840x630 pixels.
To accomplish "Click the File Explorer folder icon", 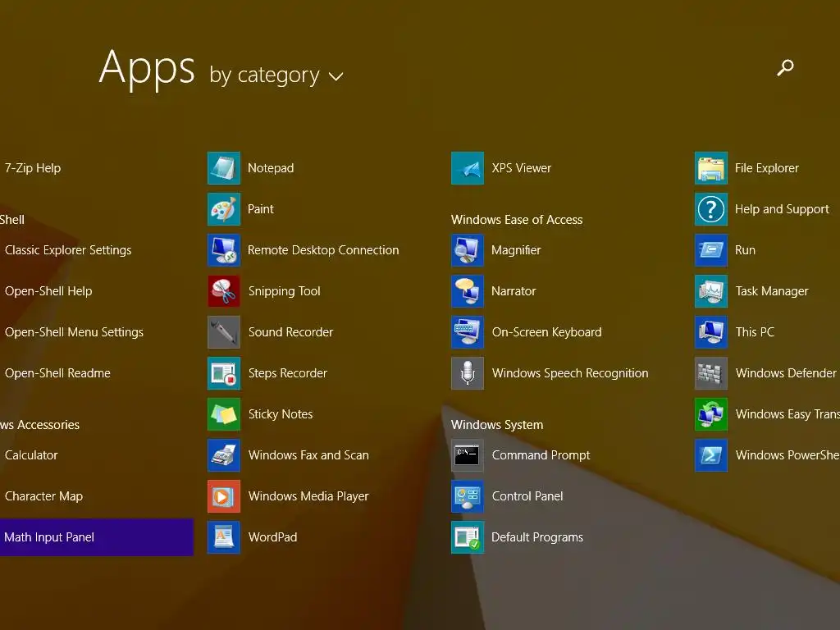I will 711,168.
